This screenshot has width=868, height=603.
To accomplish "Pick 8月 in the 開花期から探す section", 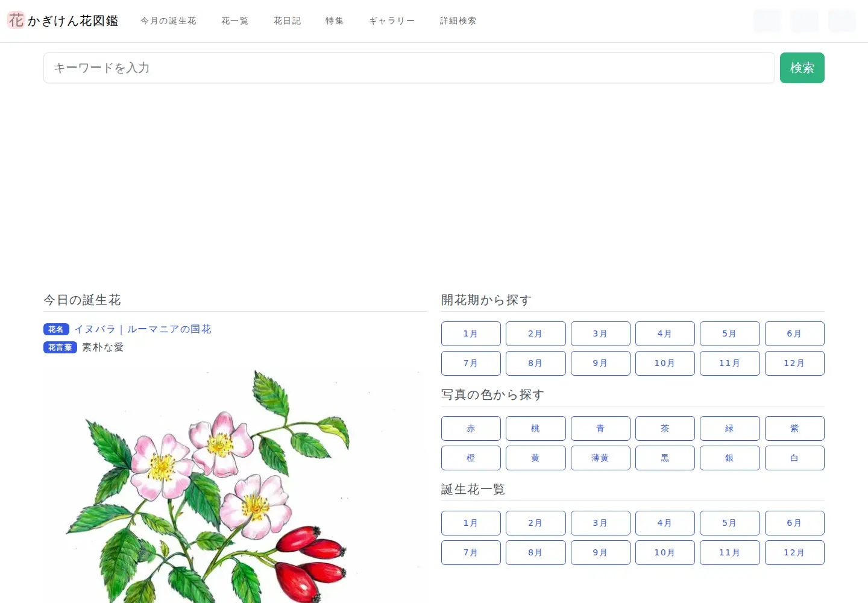I will click(535, 363).
